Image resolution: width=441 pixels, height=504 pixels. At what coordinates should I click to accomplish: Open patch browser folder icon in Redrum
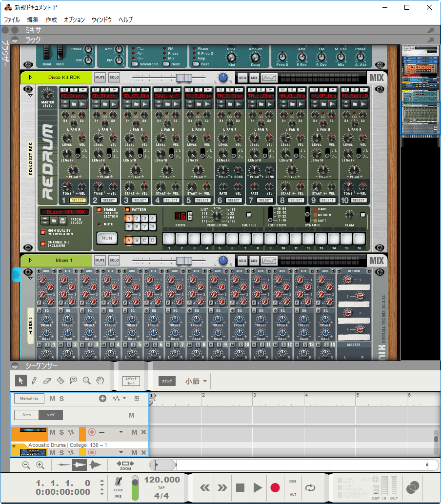54,221
